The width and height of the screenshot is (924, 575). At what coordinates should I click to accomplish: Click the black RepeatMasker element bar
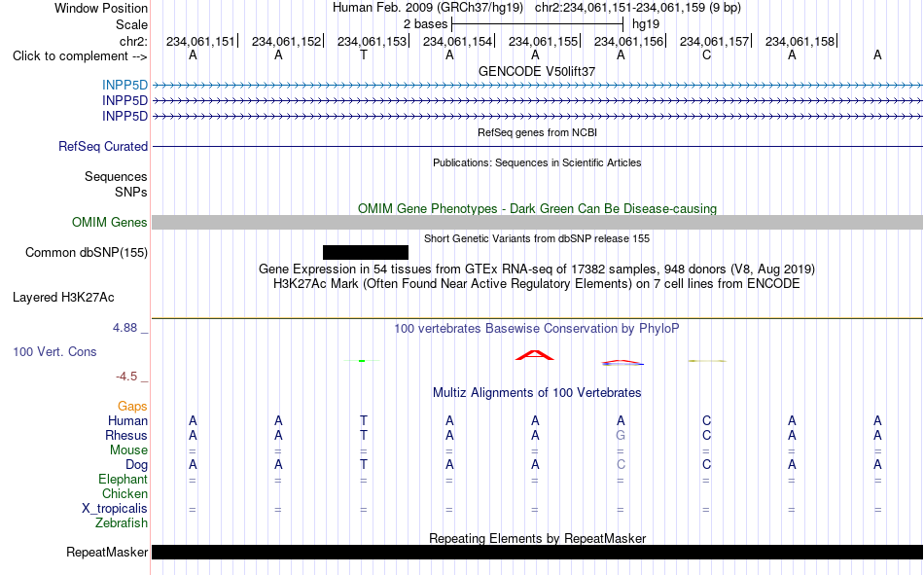pos(537,552)
